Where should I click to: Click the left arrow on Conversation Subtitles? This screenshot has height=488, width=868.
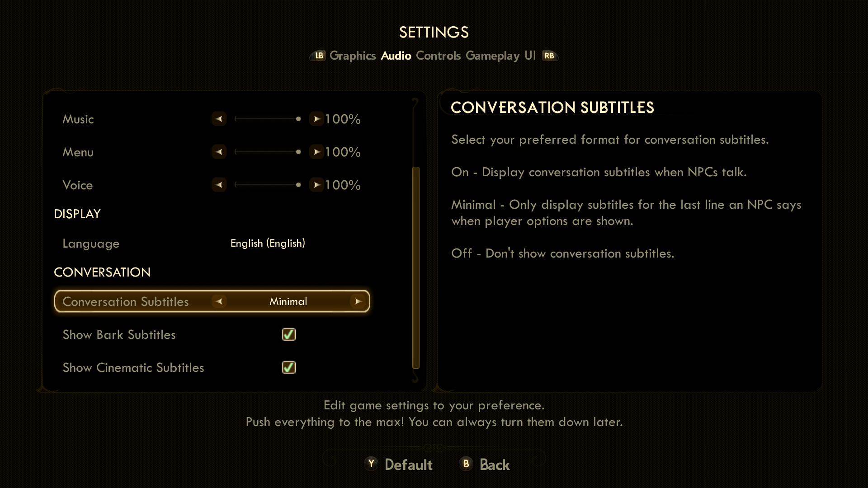tap(219, 301)
